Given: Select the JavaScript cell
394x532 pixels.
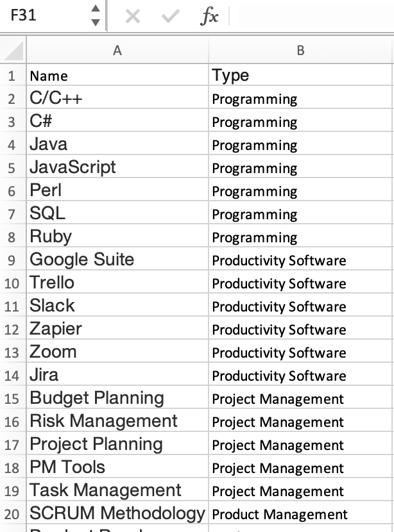Looking at the screenshot, I should pos(117,167).
